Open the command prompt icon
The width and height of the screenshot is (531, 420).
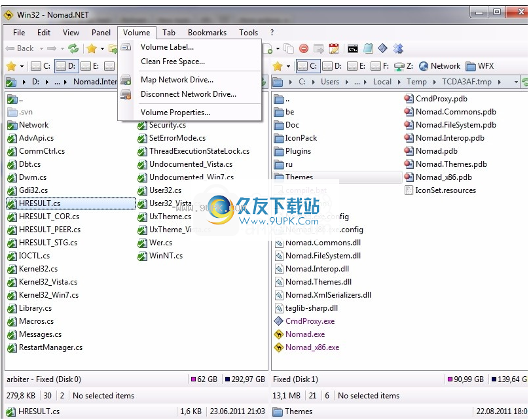(352, 49)
